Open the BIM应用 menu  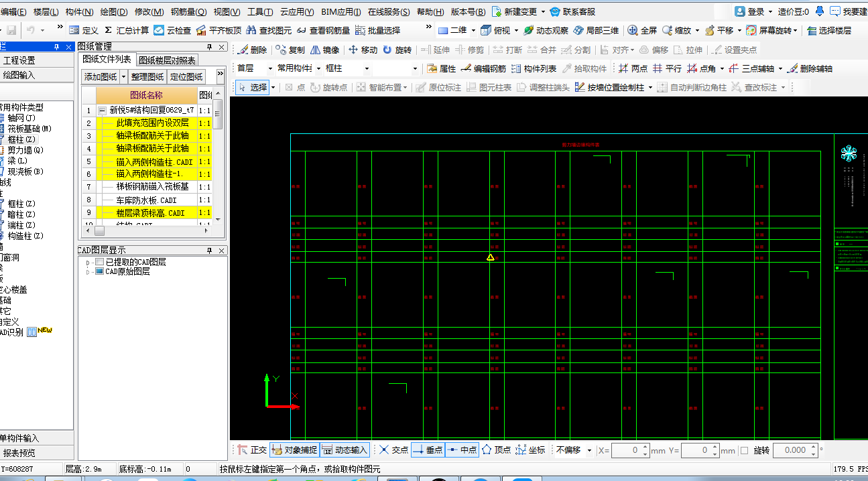pyautogui.click(x=341, y=12)
